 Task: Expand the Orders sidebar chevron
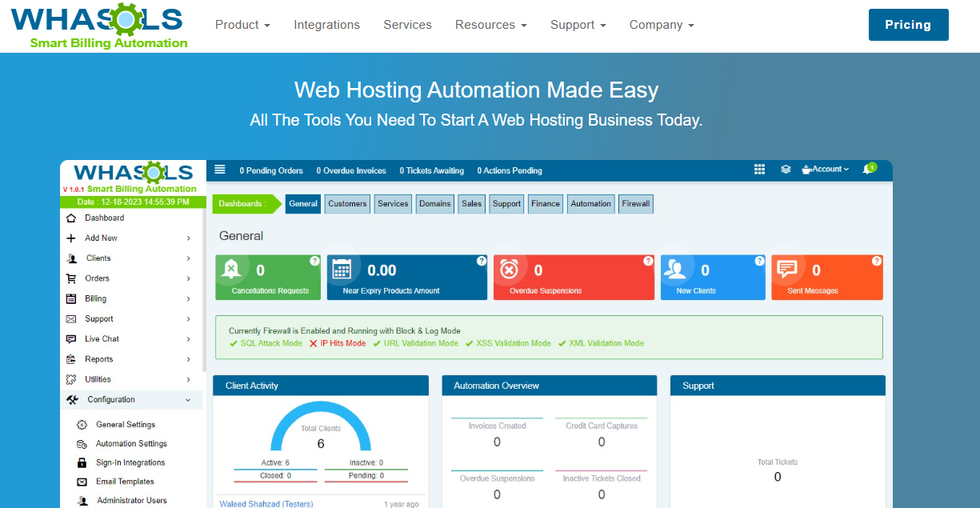[x=189, y=278]
